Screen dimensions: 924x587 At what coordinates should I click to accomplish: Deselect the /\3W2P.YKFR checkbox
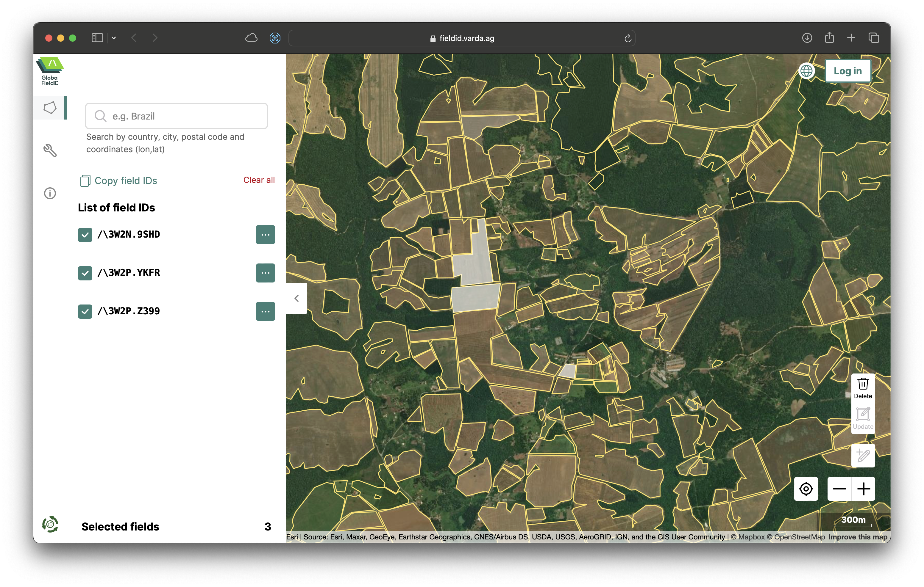pyautogui.click(x=85, y=273)
